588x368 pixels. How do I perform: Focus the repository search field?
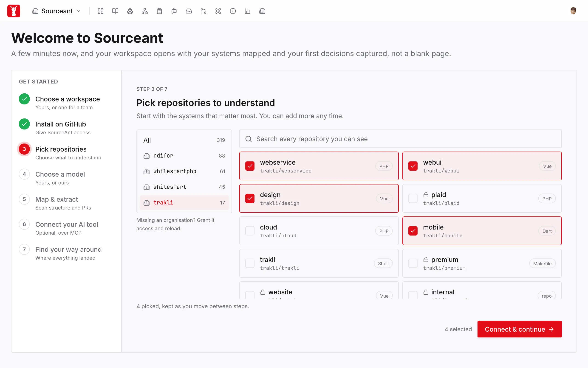[x=400, y=139]
